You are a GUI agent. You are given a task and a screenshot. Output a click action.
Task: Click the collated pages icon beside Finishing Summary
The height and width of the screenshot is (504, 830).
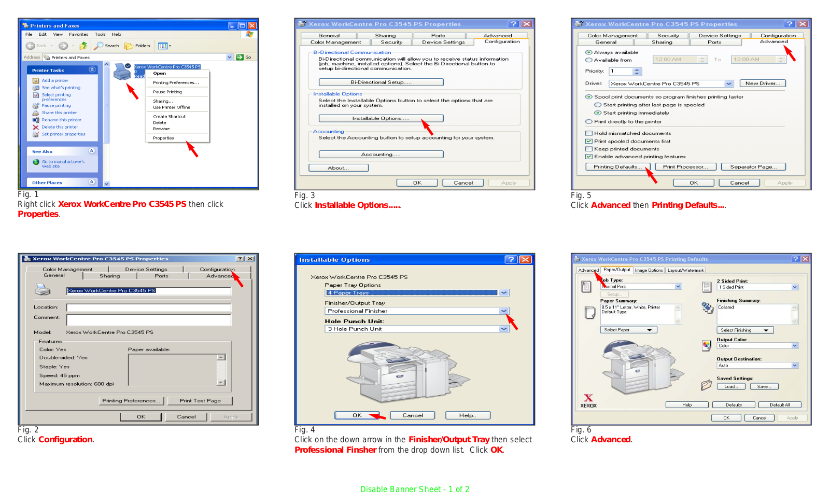click(x=707, y=307)
